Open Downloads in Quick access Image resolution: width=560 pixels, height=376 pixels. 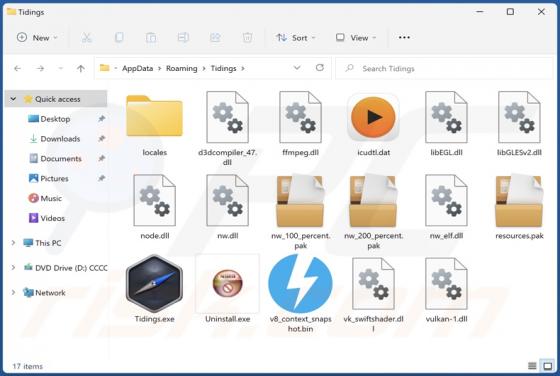[60, 139]
